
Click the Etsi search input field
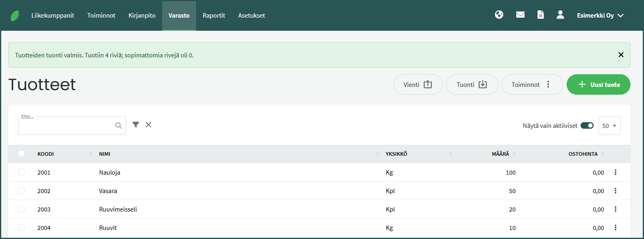coord(66,126)
